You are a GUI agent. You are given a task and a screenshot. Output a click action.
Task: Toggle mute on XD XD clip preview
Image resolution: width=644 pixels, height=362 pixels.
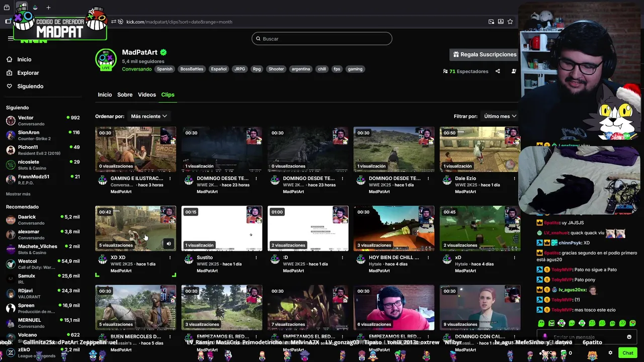169,244
